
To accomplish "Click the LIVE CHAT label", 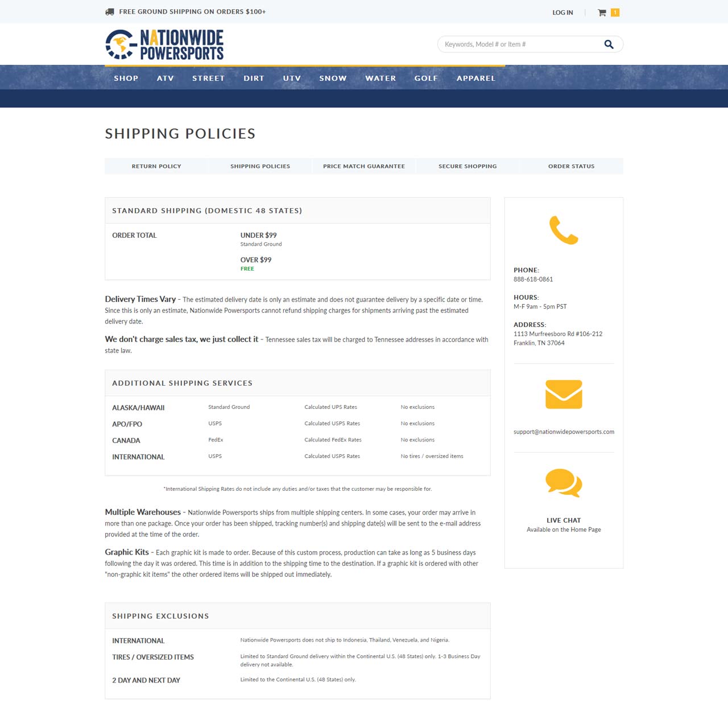I will coord(564,520).
